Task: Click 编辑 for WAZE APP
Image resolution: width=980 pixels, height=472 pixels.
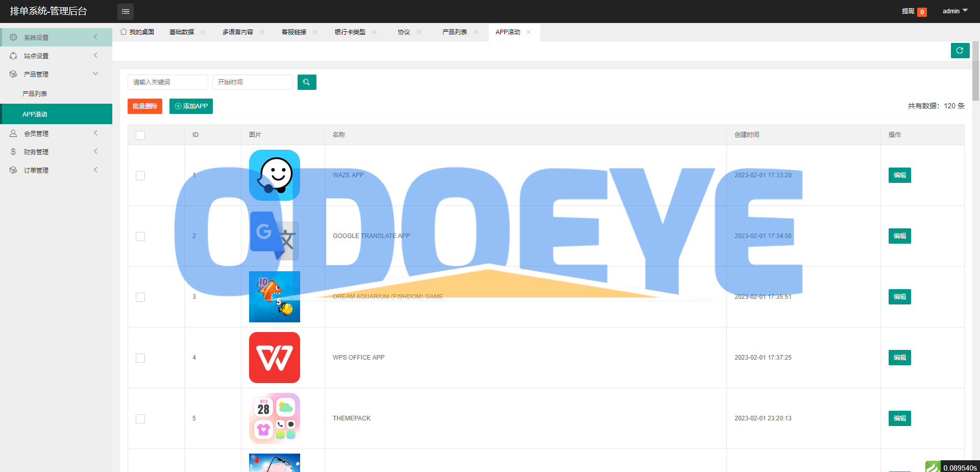Action: [900, 175]
